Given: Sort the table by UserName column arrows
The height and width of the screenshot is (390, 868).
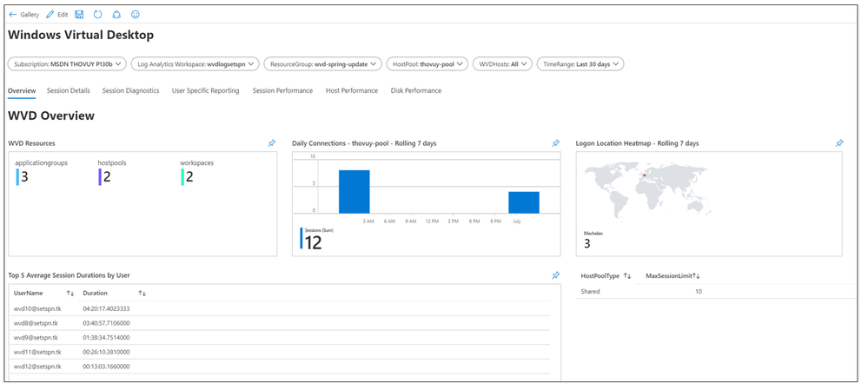Looking at the screenshot, I should (x=70, y=294).
